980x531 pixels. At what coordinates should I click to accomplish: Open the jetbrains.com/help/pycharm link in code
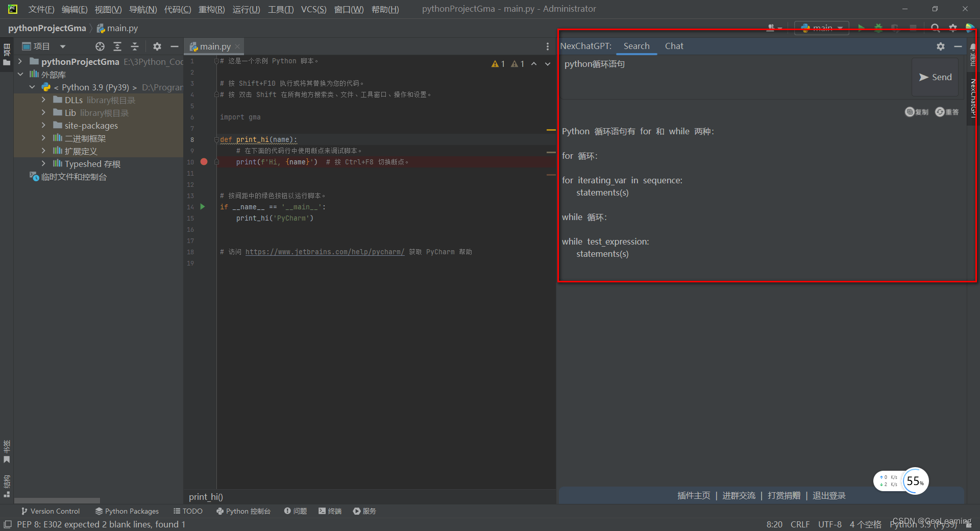tap(325, 252)
